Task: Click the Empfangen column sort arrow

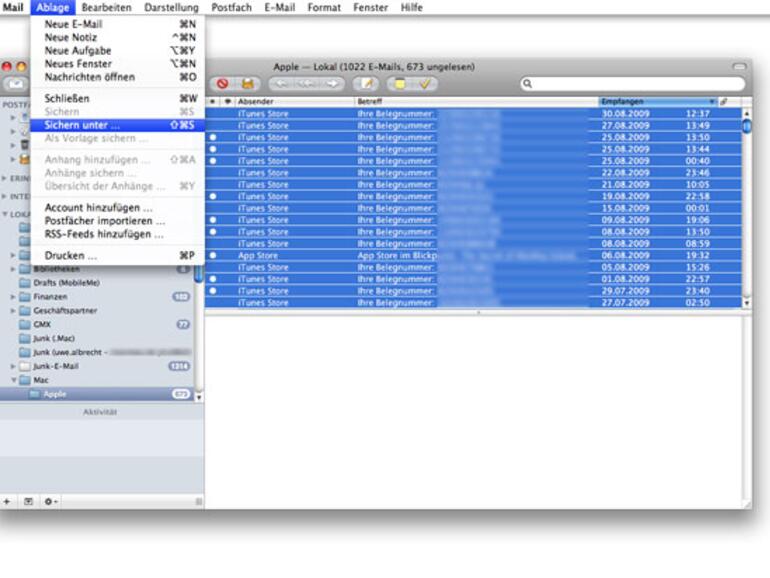Action: (x=712, y=102)
